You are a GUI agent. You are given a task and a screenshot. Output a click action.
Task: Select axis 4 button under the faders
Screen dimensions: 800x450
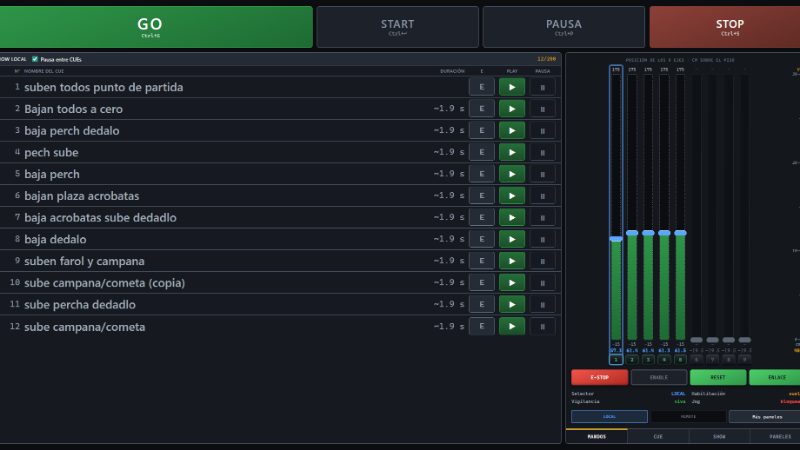664,360
